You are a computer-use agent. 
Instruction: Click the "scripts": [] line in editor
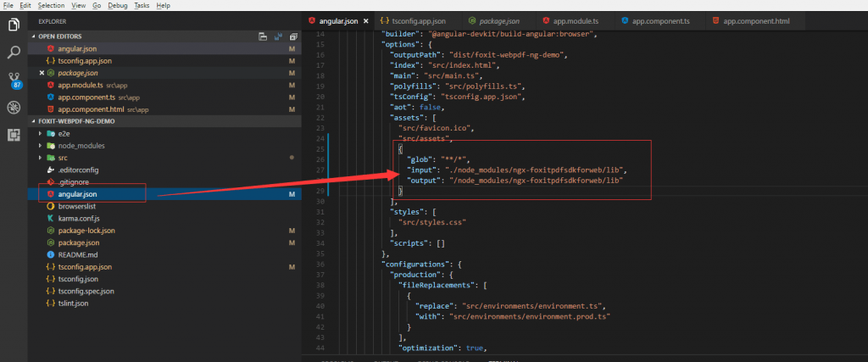coord(418,243)
